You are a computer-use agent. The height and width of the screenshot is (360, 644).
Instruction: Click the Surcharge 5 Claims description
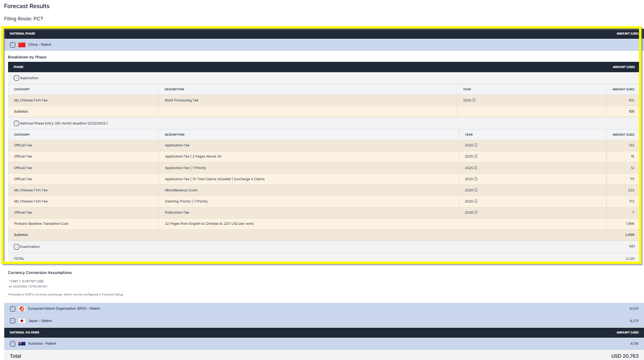point(249,179)
